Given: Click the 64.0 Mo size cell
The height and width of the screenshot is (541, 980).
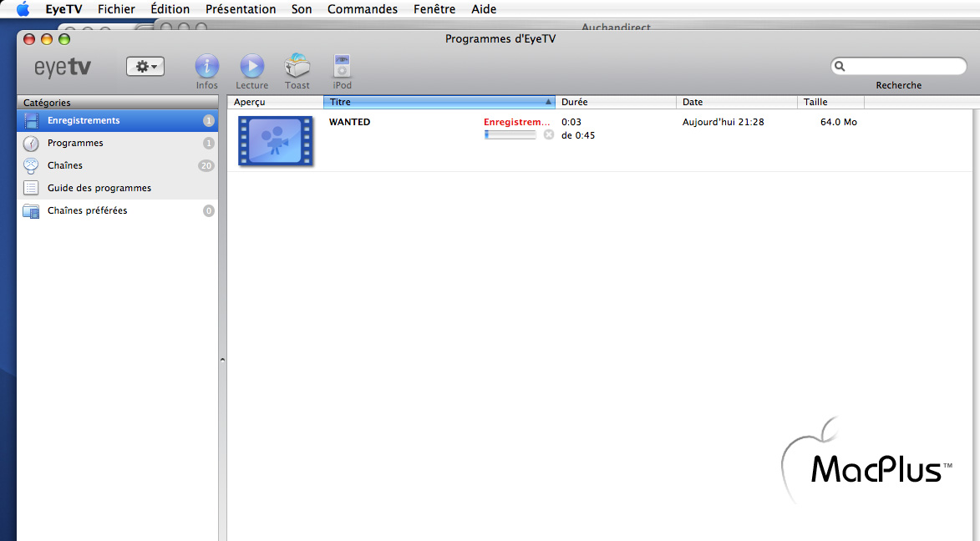Looking at the screenshot, I should [x=839, y=122].
